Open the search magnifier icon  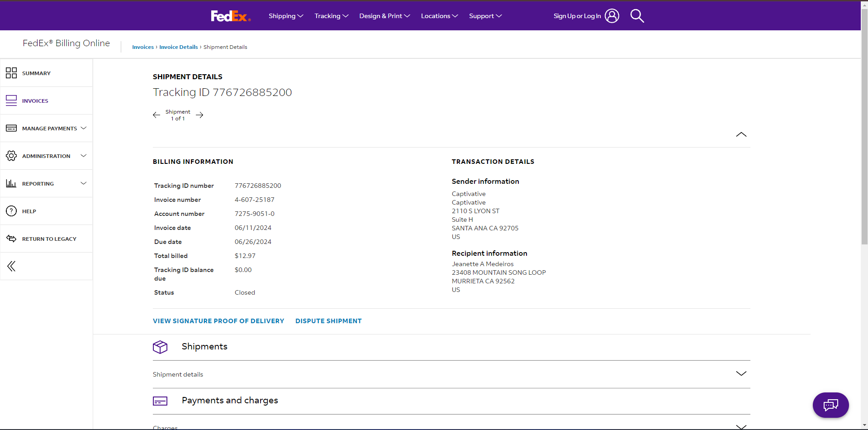(x=637, y=16)
